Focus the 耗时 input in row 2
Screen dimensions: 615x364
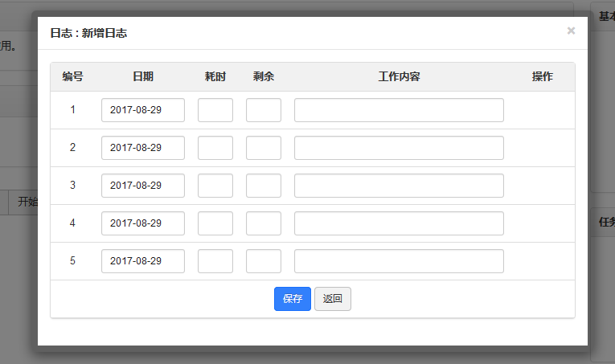tap(215, 148)
